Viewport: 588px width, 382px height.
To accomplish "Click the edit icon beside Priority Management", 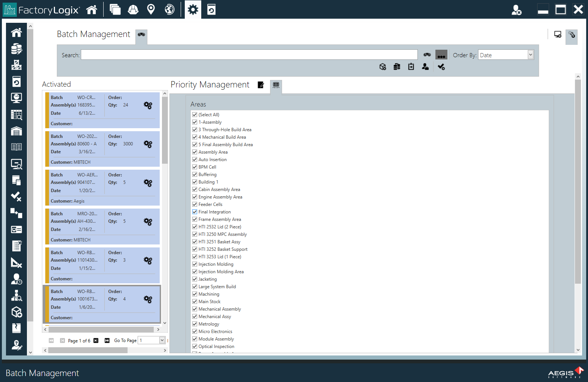I will [261, 85].
